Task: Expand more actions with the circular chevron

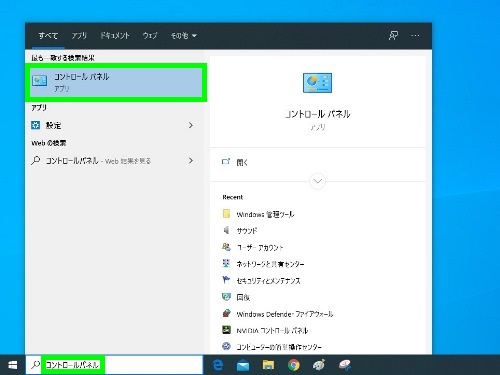Action: click(x=317, y=181)
